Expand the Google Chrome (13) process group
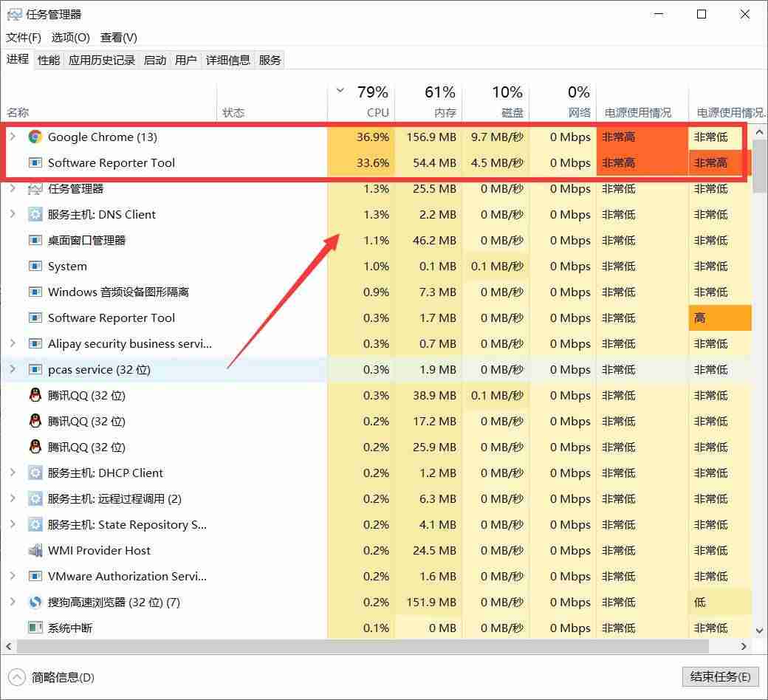The height and width of the screenshot is (700, 768). coord(13,137)
